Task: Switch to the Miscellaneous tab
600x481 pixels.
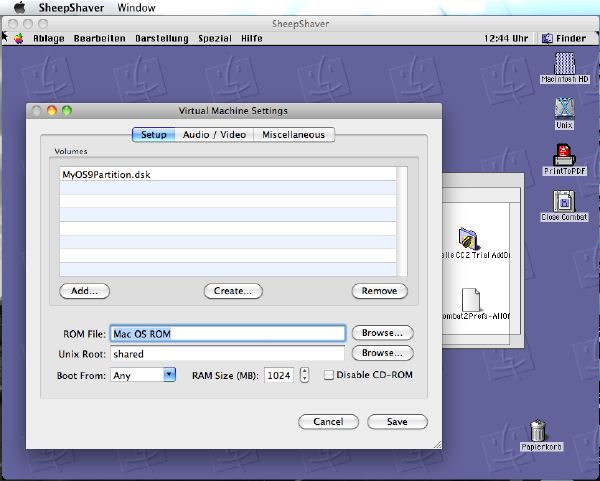Action: tap(293, 135)
